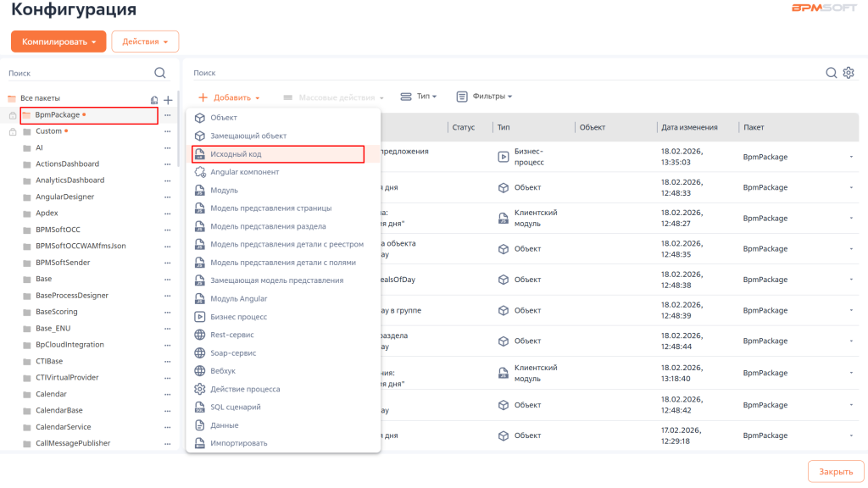Open the Тип filter dropdown
868x488 pixels.
click(419, 97)
